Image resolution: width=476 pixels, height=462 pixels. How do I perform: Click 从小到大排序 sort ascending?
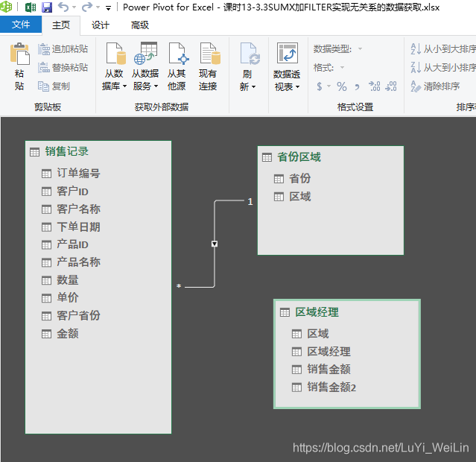coord(443,49)
